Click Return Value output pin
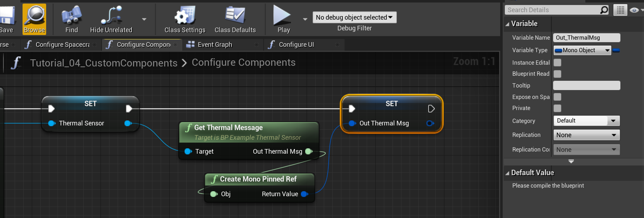Screen dimensions: 644x218 pyautogui.click(x=304, y=194)
